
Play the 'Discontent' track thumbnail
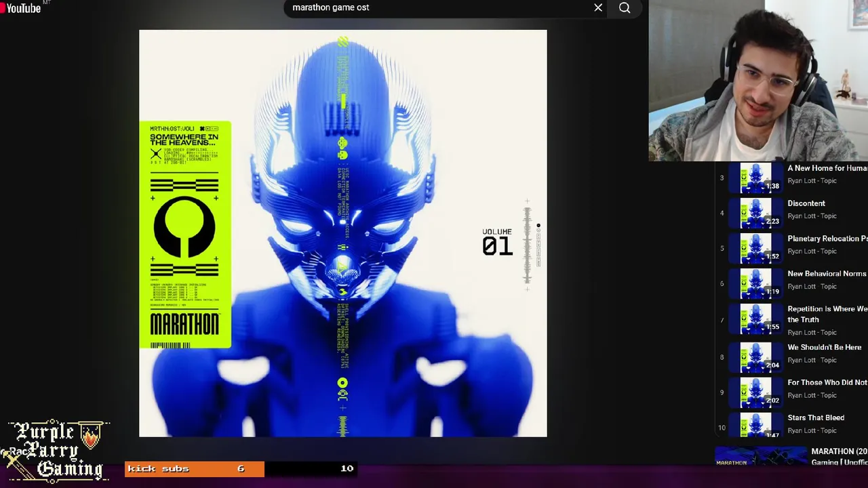point(755,213)
